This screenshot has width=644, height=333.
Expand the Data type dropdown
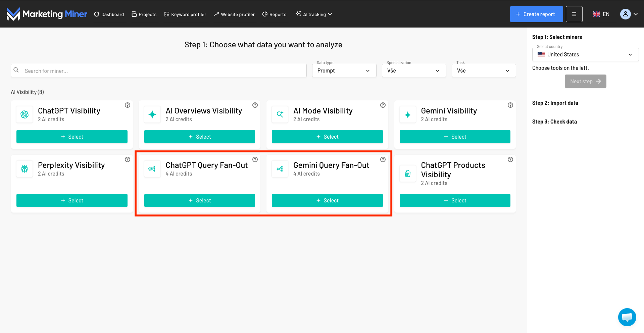point(344,70)
